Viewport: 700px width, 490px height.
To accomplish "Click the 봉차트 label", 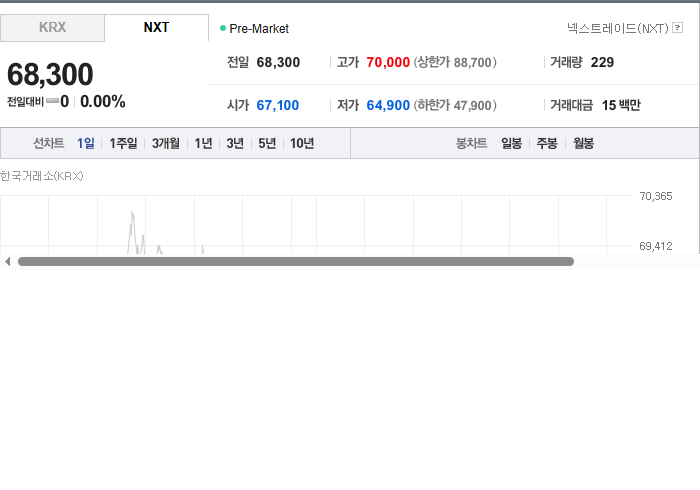I will tap(471, 143).
